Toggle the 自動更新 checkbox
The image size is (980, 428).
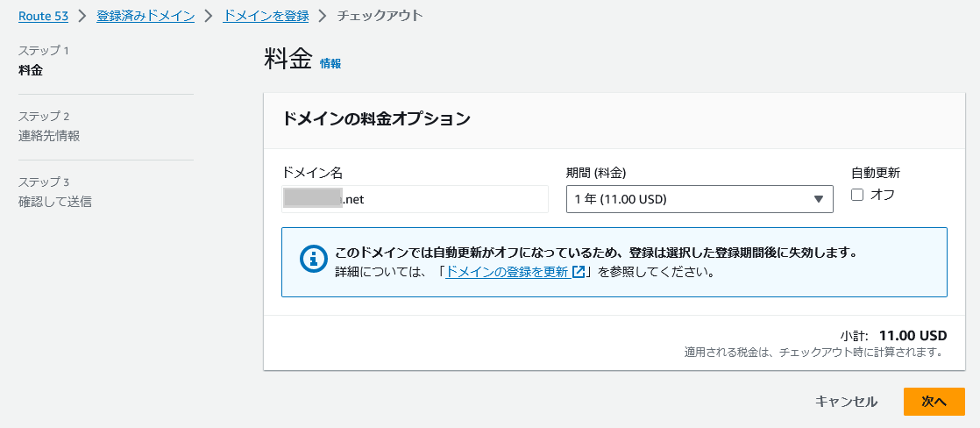pos(857,195)
